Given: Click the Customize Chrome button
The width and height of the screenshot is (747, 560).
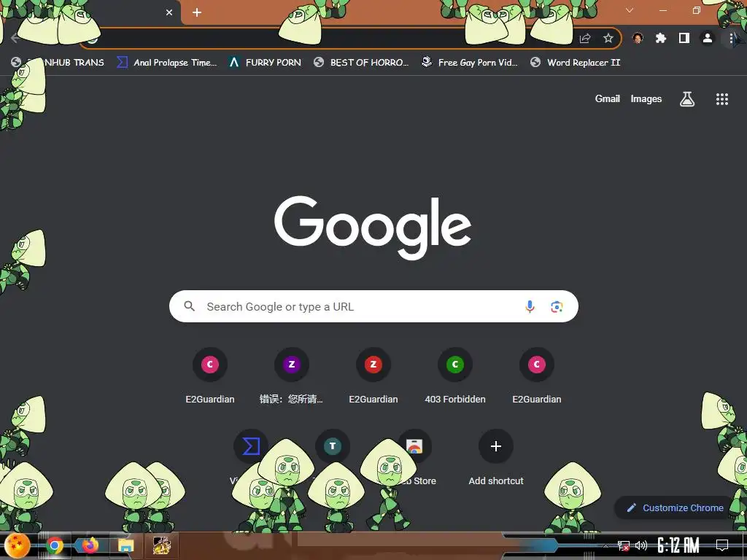Looking at the screenshot, I should click(676, 507).
